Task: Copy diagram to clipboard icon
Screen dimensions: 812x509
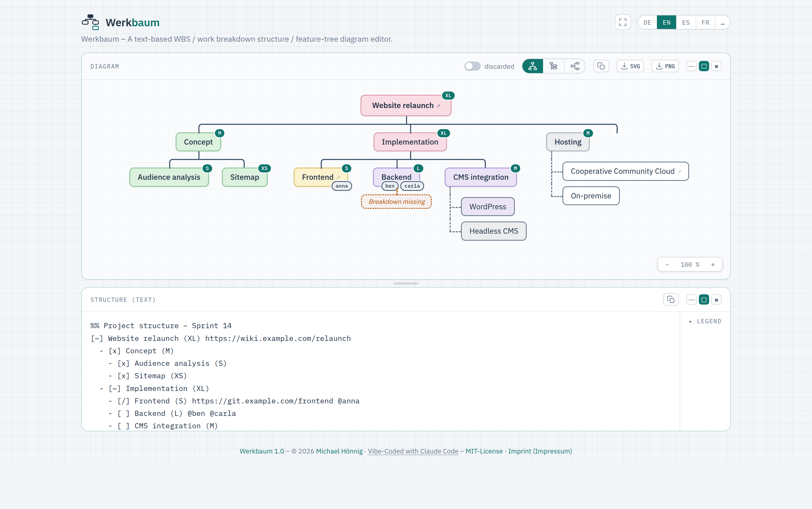Action: tap(601, 66)
